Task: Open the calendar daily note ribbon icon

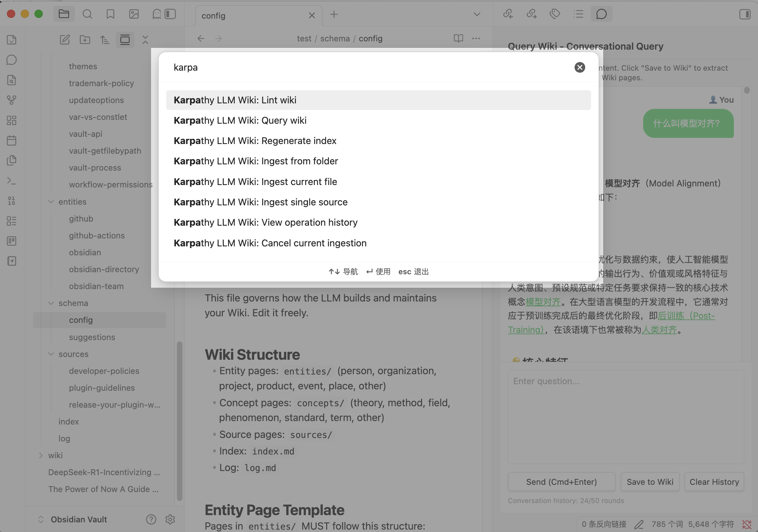Action: pyautogui.click(x=12, y=141)
